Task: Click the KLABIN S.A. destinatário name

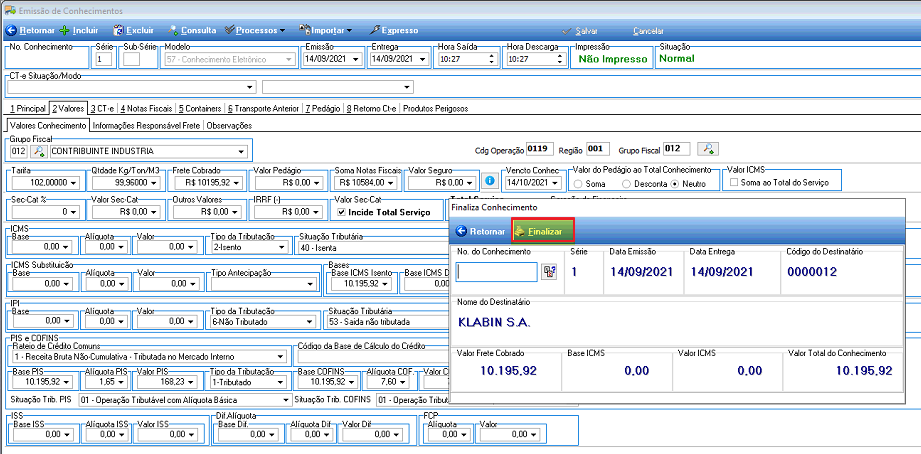Action: [x=495, y=323]
